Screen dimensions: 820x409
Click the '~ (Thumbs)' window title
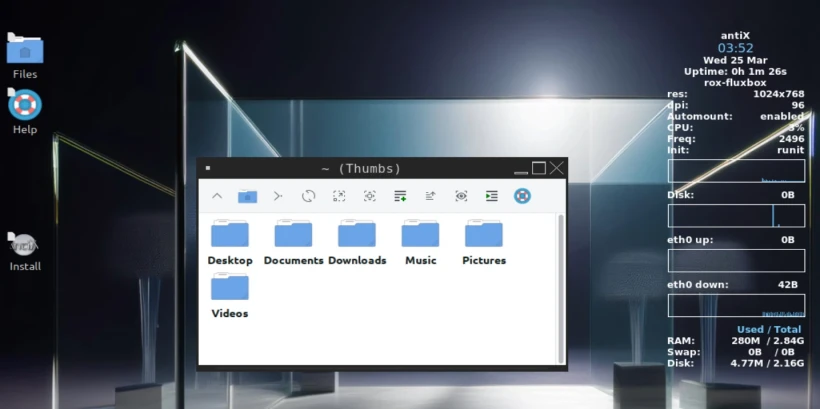coord(360,169)
